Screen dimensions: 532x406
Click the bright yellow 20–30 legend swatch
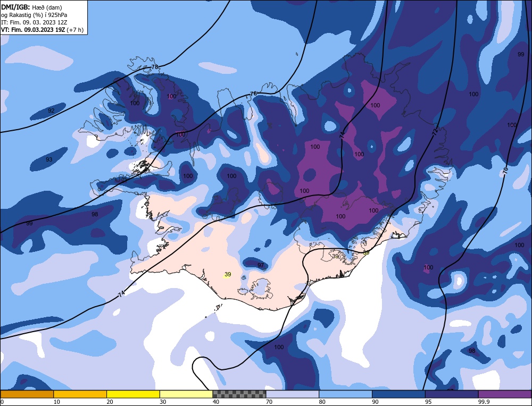pyautogui.click(x=133, y=394)
